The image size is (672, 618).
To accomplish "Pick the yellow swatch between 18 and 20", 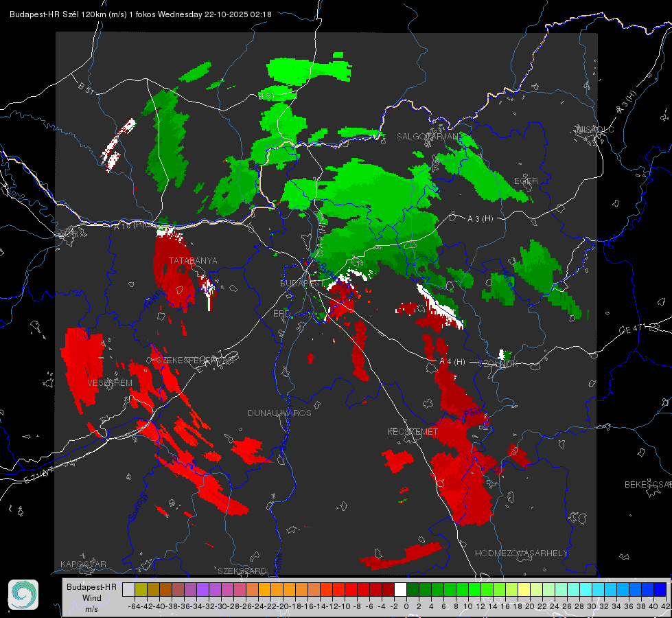I will pyautogui.click(x=524, y=589).
